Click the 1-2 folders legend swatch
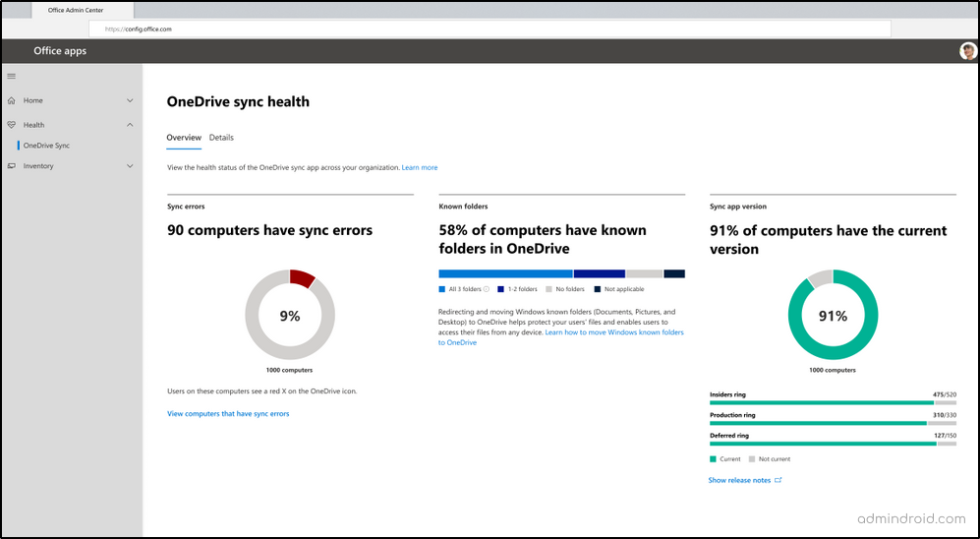 pyautogui.click(x=500, y=289)
